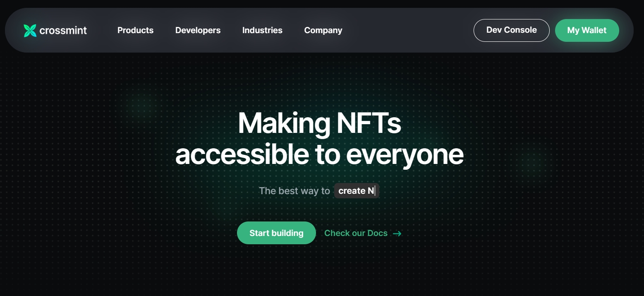Open the Dev Console
The height and width of the screenshot is (296, 644).
pos(511,30)
